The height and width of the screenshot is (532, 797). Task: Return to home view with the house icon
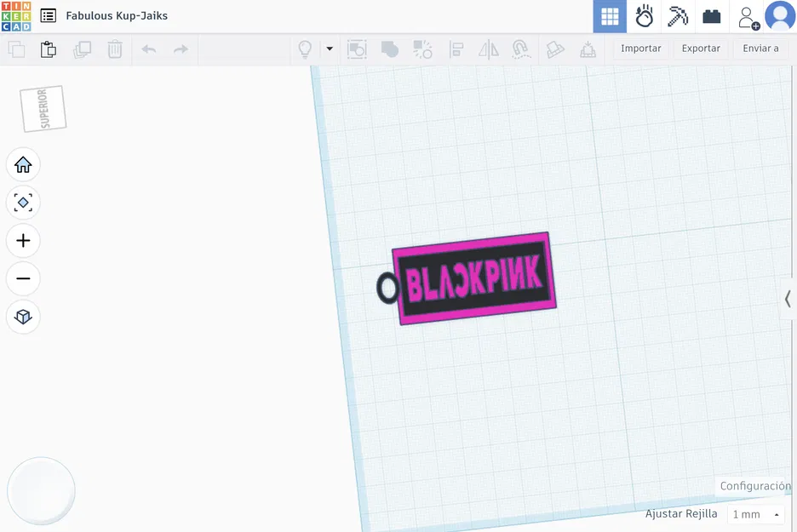tap(23, 164)
